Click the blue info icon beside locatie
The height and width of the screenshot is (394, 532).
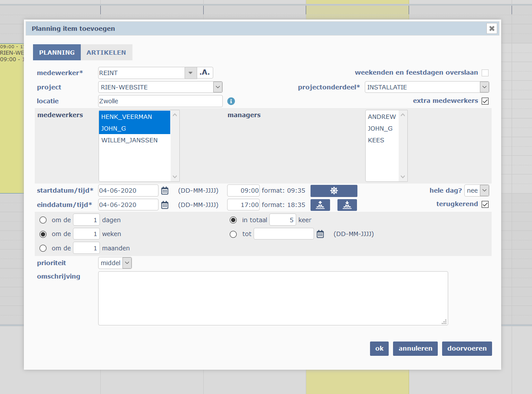click(231, 101)
